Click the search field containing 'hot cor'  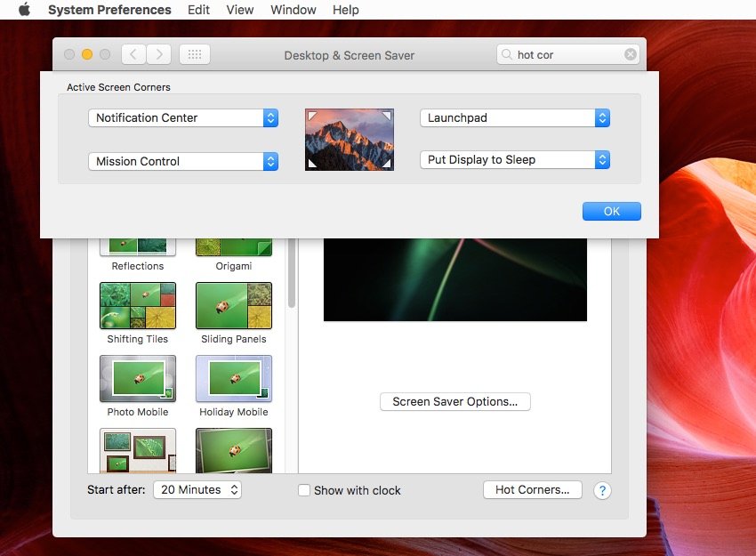pyautogui.click(x=568, y=54)
